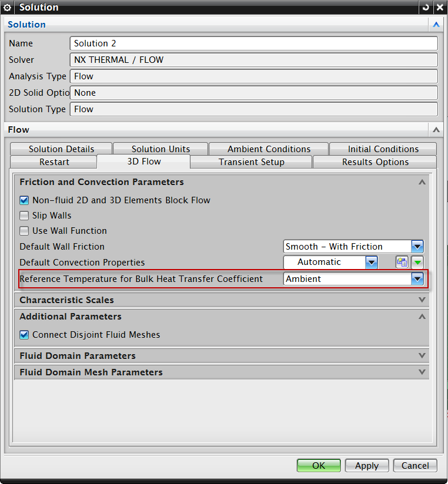Click the Apply button
Image resolution: width=448 pixels, height=484 pixels.
(366, 465)
